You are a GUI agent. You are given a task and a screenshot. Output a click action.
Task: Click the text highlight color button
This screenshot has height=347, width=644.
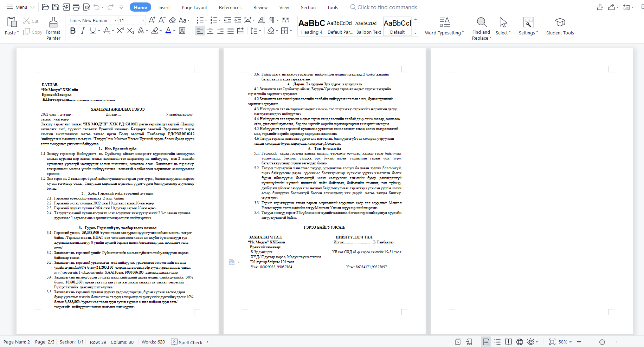(x=155, y=31)
